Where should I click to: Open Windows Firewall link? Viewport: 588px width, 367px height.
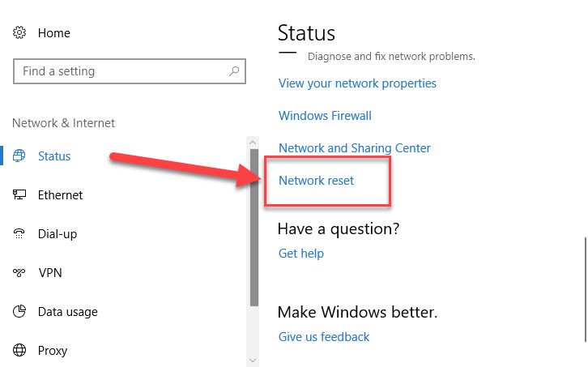tap(325, 116)
